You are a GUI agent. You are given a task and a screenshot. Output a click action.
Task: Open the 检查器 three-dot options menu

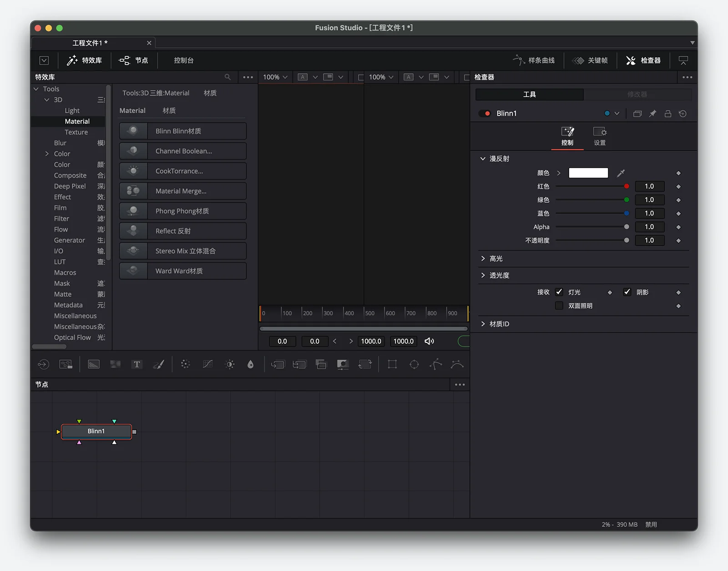688,77
